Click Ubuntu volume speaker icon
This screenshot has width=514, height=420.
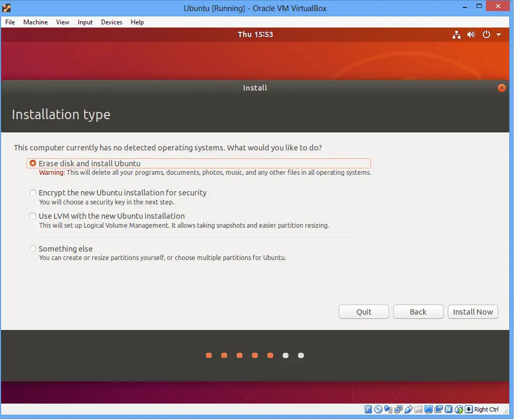tap(471, 34)
